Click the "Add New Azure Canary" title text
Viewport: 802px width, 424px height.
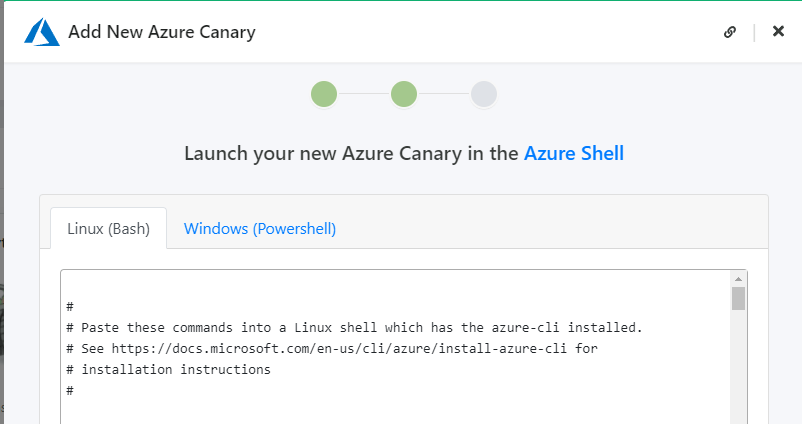click(161, 31)
